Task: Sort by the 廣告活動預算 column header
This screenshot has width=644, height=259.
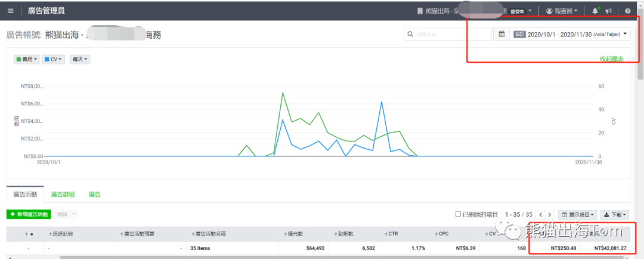Action: (150, 234)
